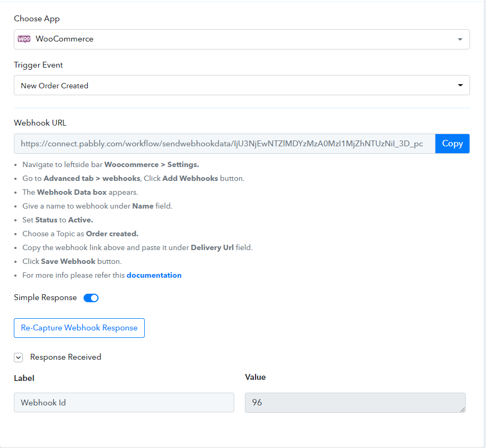Viewport: 486px width, 448px height.
Task: Click the resize handle of the value box
Action: click(x=463, y=410)
